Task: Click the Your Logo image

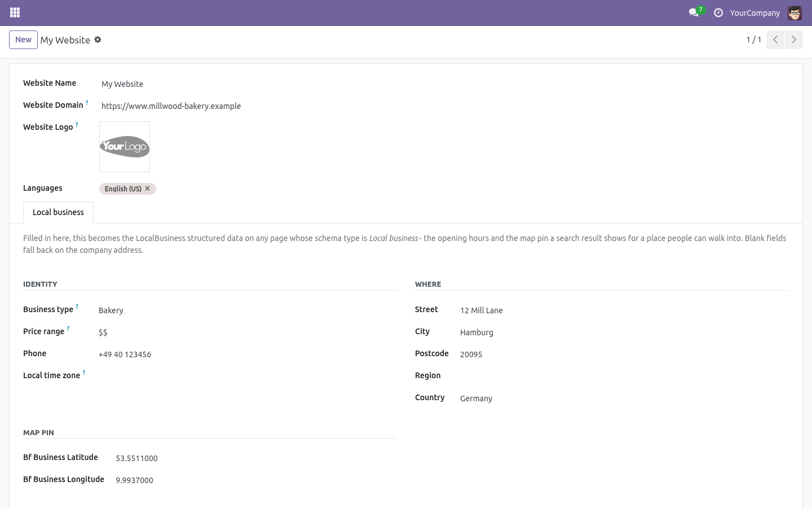Action: click(125, 147)
